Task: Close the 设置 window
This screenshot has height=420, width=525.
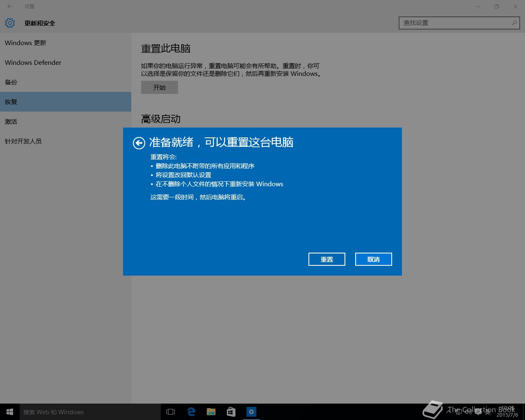Action: click(516, 6)
